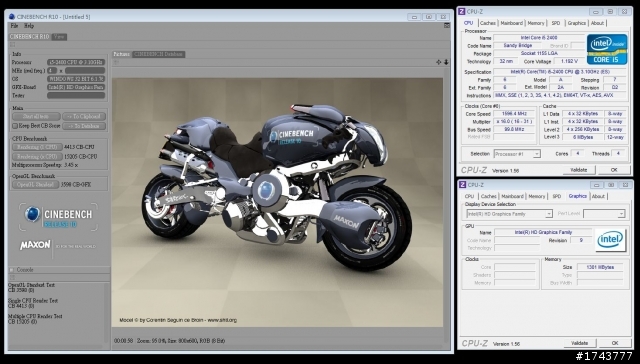Click the move-picture arrows icon above the render

click(438, 62)
